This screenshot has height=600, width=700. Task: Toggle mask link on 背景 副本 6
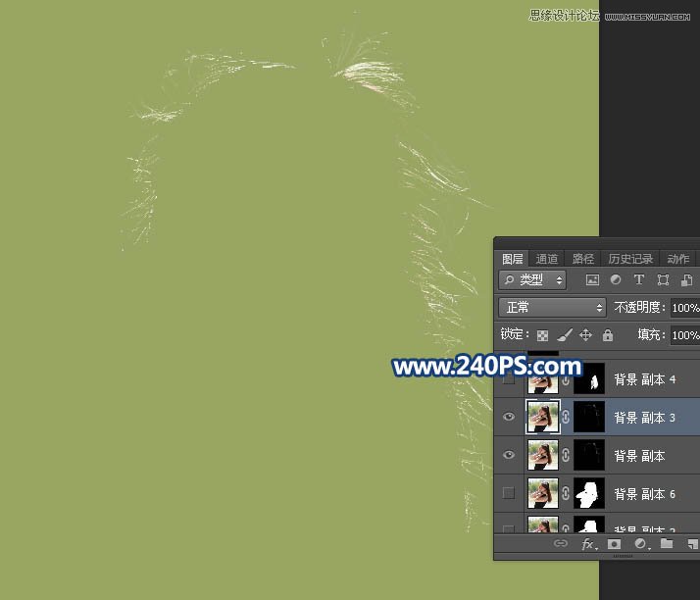click(x=566, y=493)
